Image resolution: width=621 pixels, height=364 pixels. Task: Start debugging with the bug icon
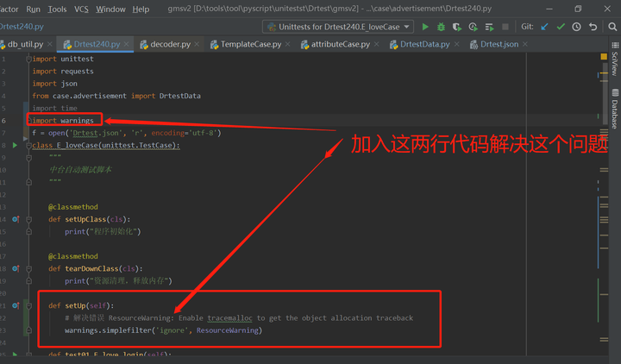[x=441, y=27]
